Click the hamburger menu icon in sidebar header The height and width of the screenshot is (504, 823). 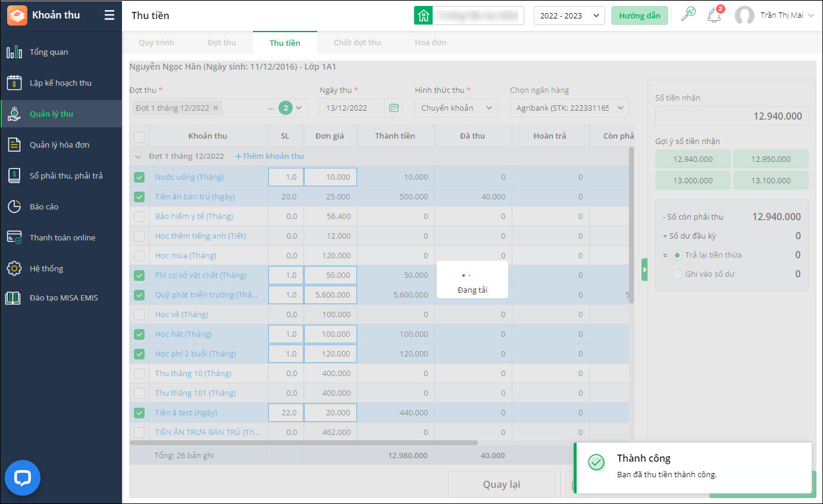[109, 15]
